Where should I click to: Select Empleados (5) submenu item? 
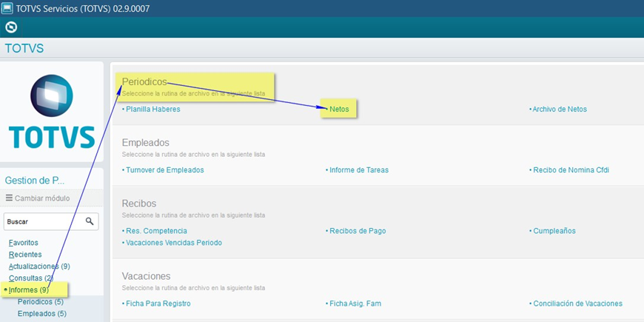click(x=42, y=313)
